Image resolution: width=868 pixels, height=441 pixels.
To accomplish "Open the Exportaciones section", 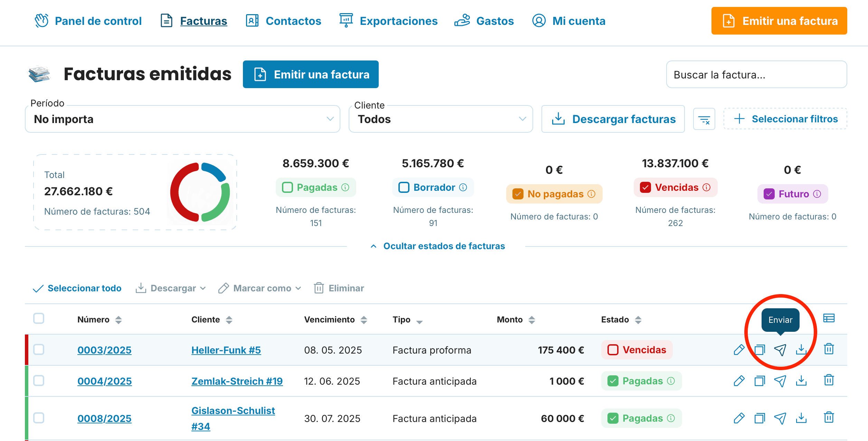I will pos(388,21).
